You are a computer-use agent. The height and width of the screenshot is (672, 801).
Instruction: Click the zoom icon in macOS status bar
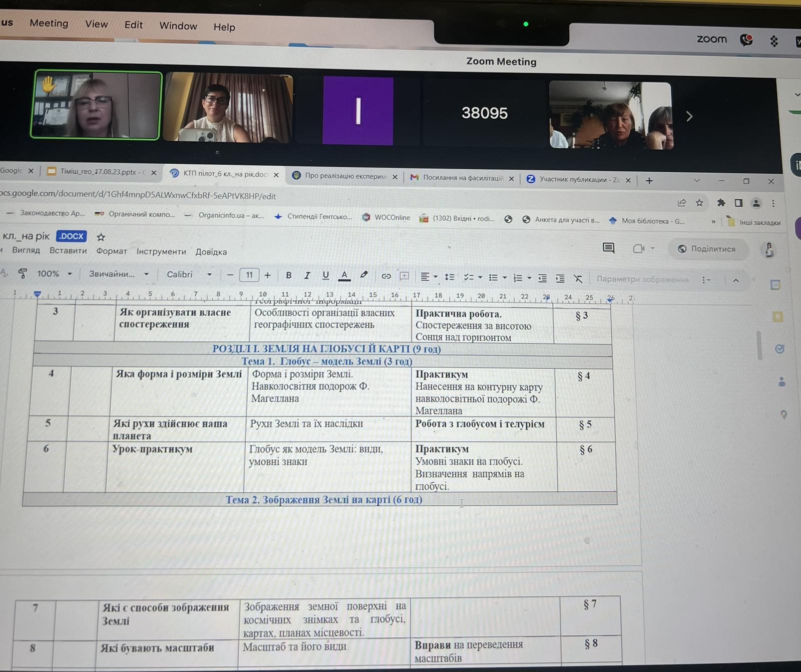coord(711,39)
